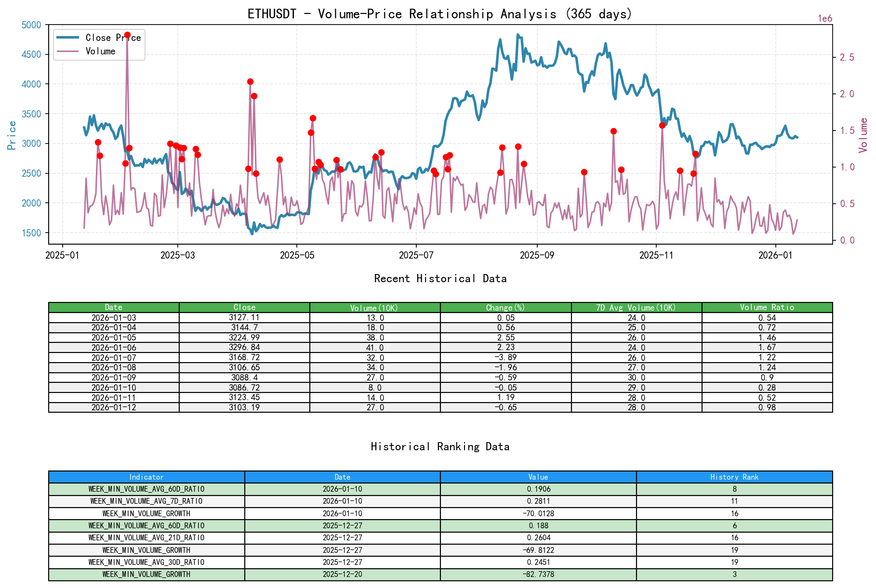The width and height of the screenshot is (876, 588).
Task: Click the Price axis label
Action: (13, 136)
